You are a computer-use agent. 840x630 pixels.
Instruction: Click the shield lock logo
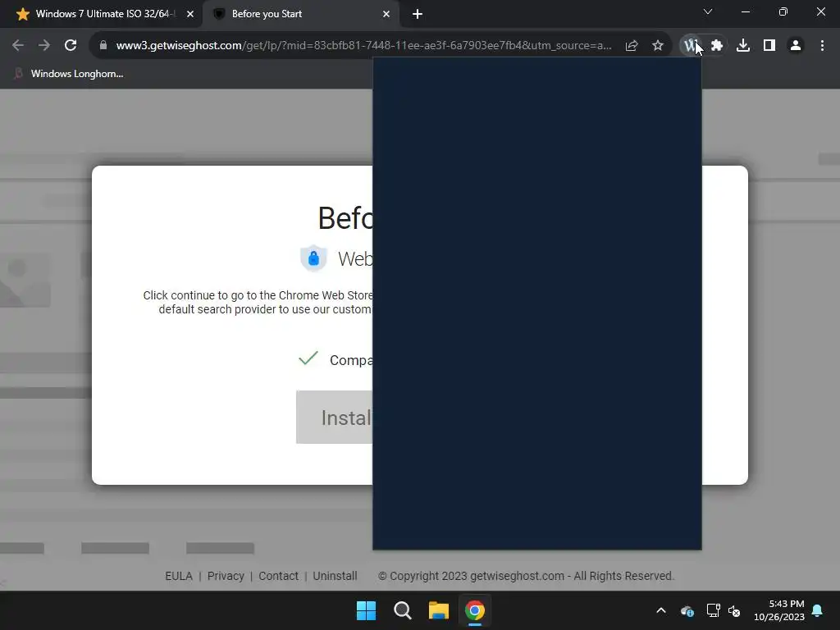pos(313,258)
